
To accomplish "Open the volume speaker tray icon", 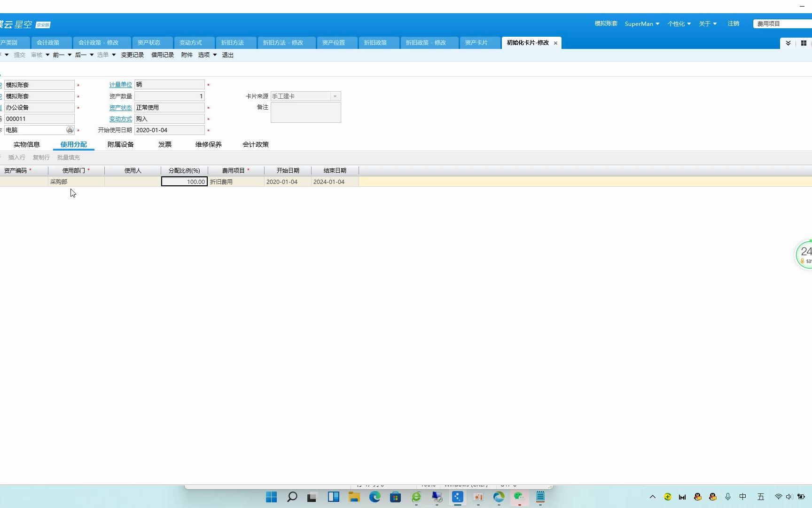I will 789,497.
